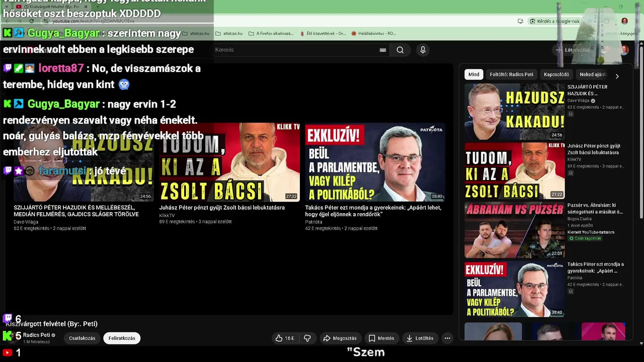This screenshot has height=362, width=644.
Task: Open end-screen title Juhász Péter pénzt gyűjt Zsolt bácsi
Action: pos(222,208)
